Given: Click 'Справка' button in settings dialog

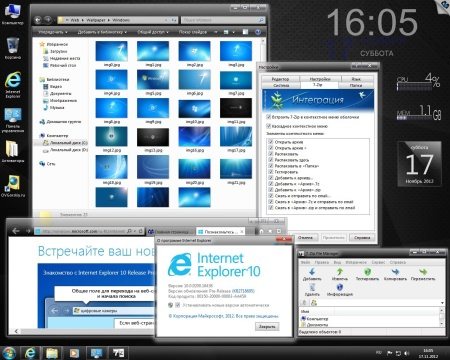Looking at the screenshot, I should 362,238.
